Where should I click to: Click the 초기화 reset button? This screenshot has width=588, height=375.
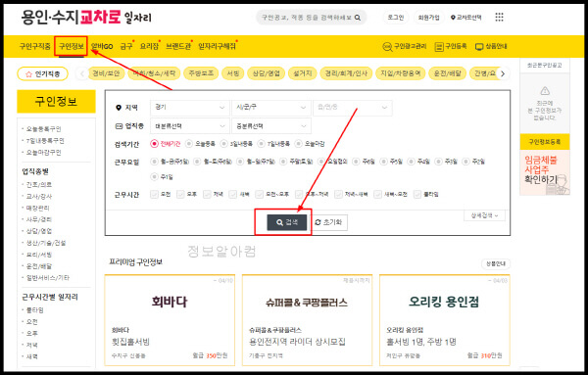click(x=329, y=222)
